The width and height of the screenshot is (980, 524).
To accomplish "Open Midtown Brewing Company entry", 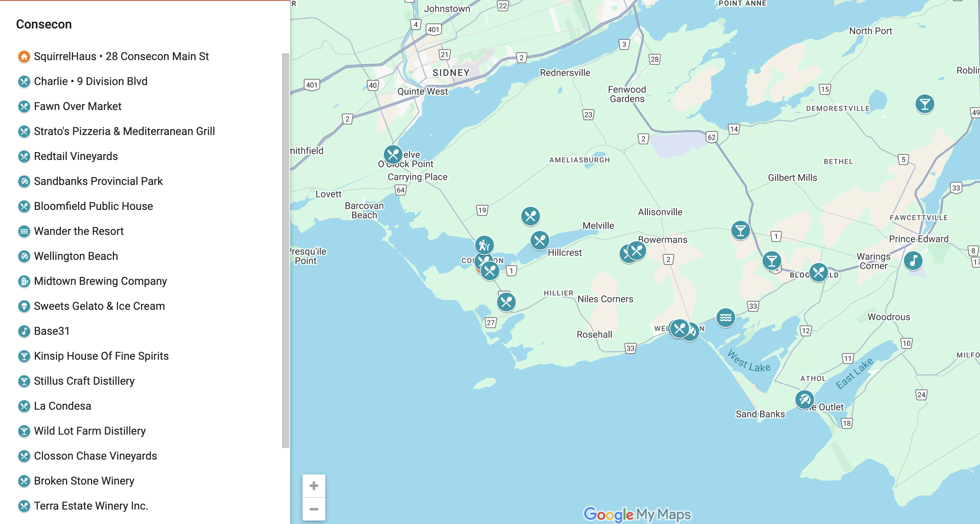I will 100,281.
